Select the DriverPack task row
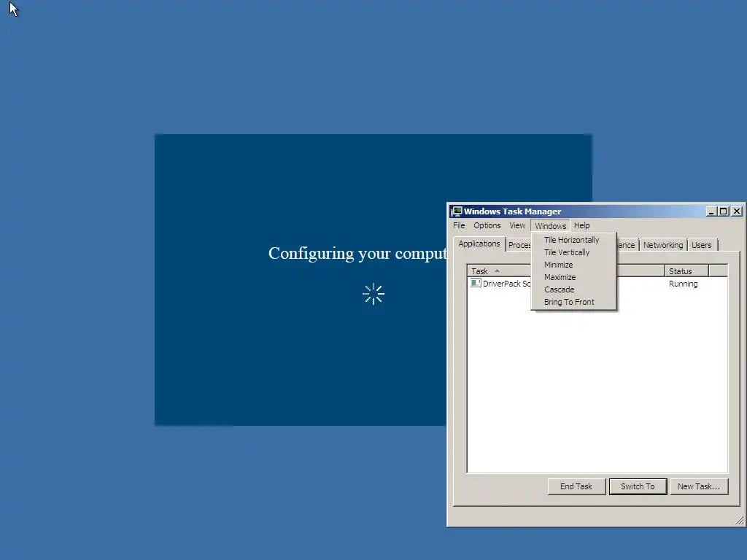747x560 pixels. click(597, 284)
